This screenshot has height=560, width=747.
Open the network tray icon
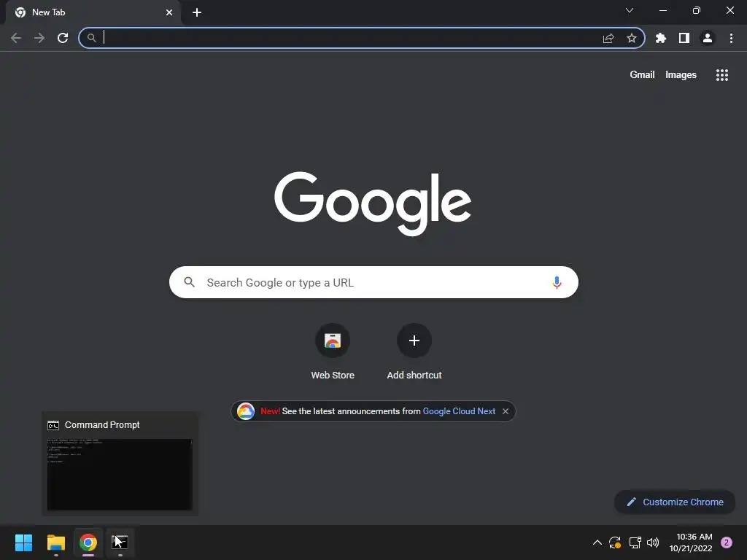coord(635,542)
